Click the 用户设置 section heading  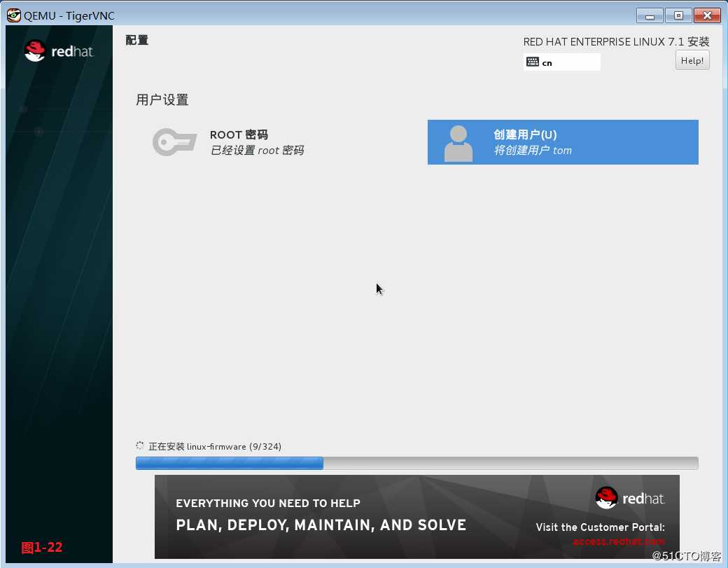pyautogui.click(x=162, y=99)
